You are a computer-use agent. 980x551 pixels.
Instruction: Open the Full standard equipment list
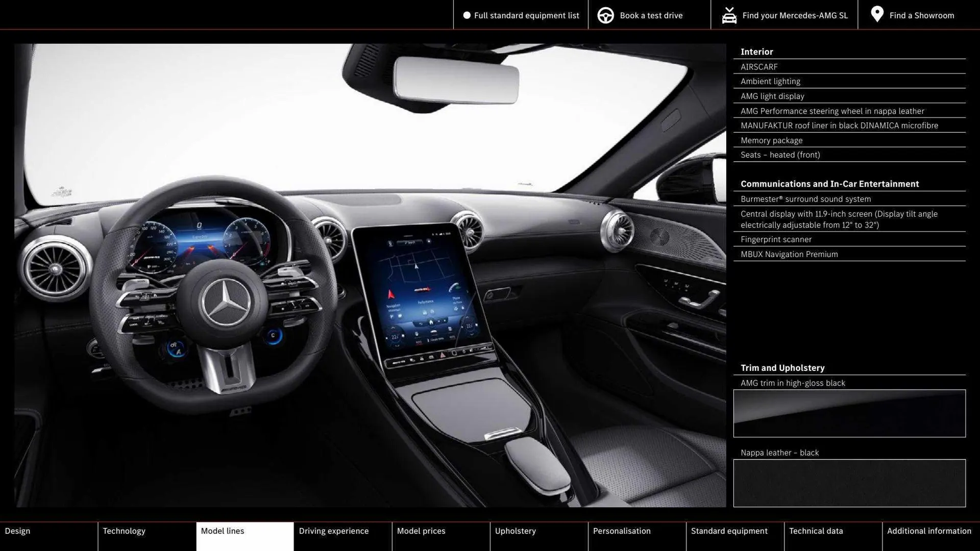click(x=527, y=15)
